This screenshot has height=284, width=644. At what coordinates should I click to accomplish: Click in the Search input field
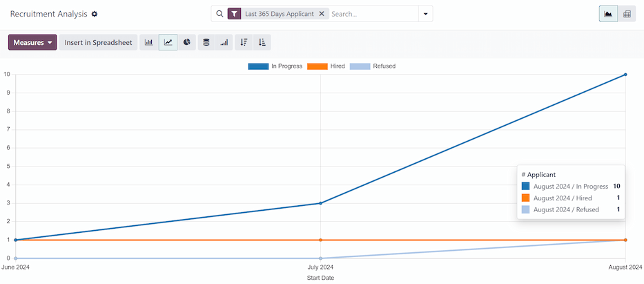point(373,14)
